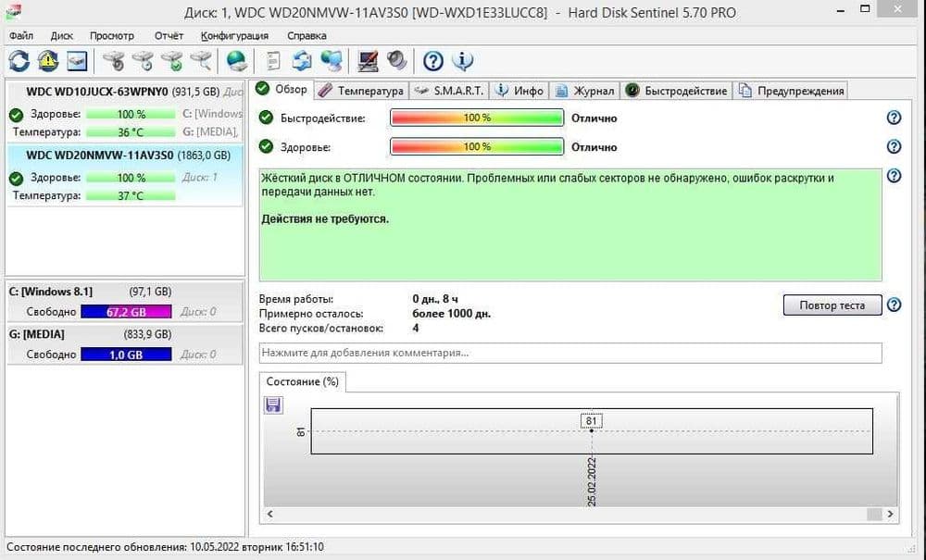Open the Быстродействие tab

click(676, 91)
